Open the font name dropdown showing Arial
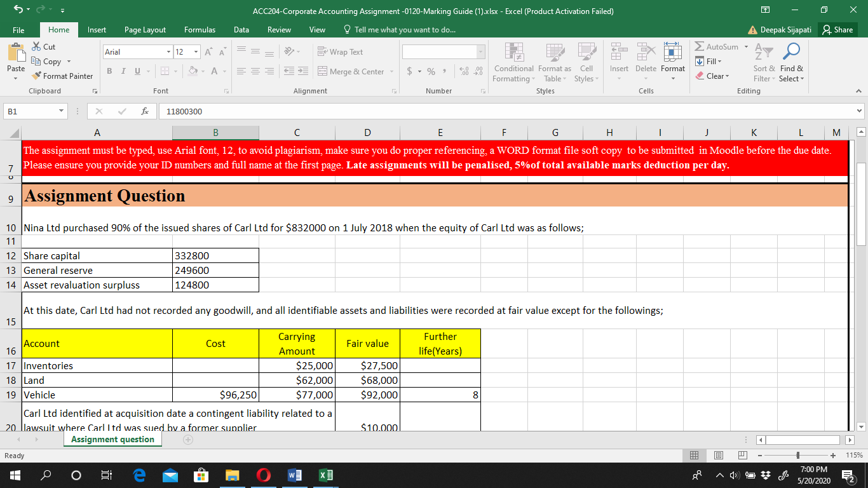Viewport: 868px width, 488px height. [x=168, y=52]
